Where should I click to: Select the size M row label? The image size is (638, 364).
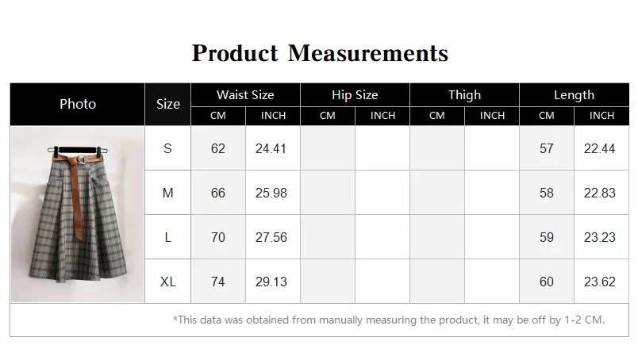pos(167,193)
